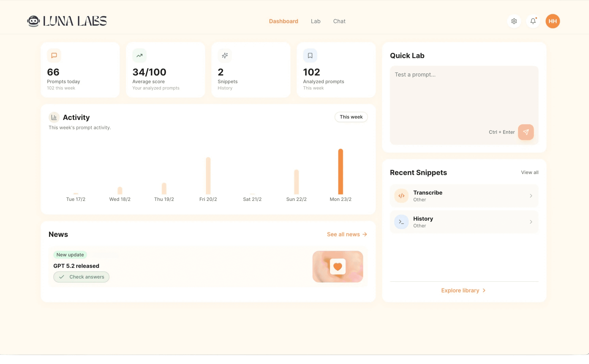
Task: Click View all in Recent Snippets
Action: [x=530, y=172]
